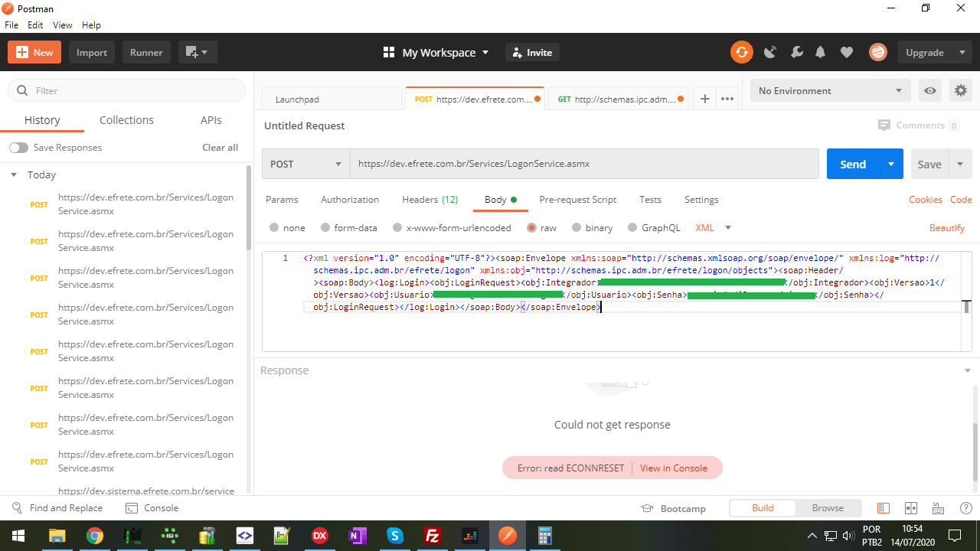Open FileZilla from the taskbar
The height and width of the screenshot is (551, 980).
[x=433, y=536]
